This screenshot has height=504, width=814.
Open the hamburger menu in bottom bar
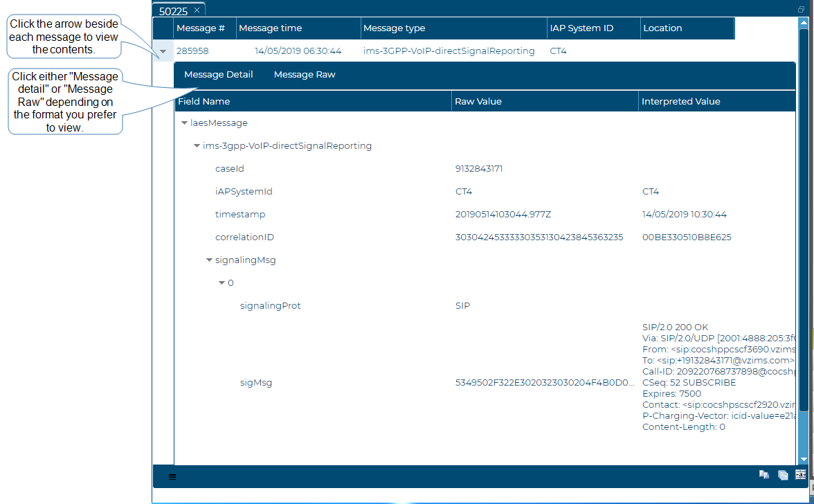pyautogui.click(x=172, y=476)
